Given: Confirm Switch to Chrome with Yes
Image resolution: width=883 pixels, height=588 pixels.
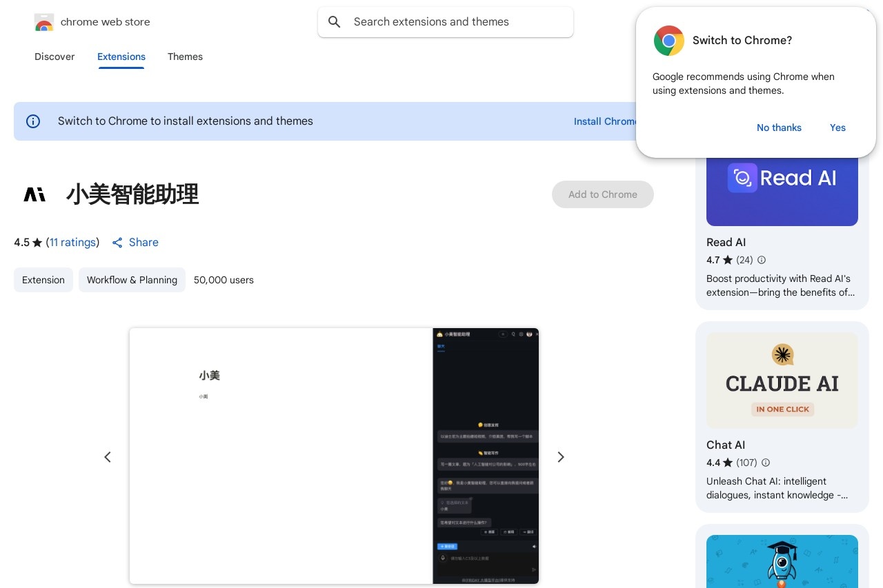Looking at the screenshot, I should point(837,128).
